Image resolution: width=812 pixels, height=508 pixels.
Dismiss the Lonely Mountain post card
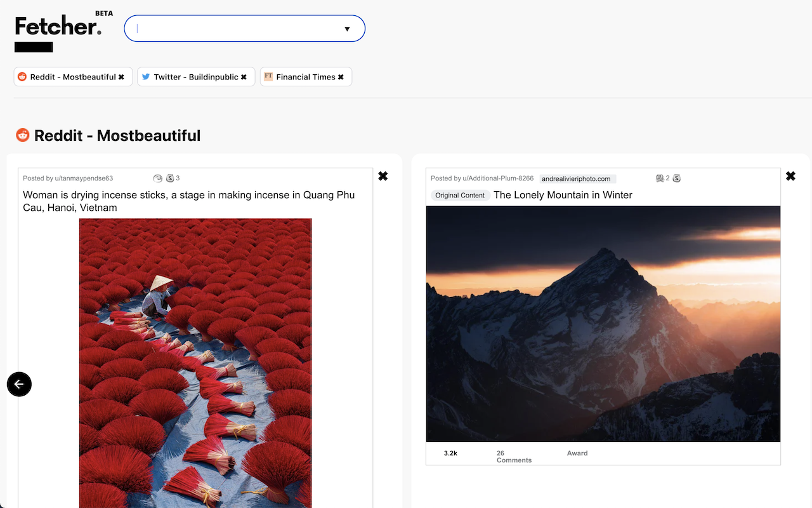(790, 176)
